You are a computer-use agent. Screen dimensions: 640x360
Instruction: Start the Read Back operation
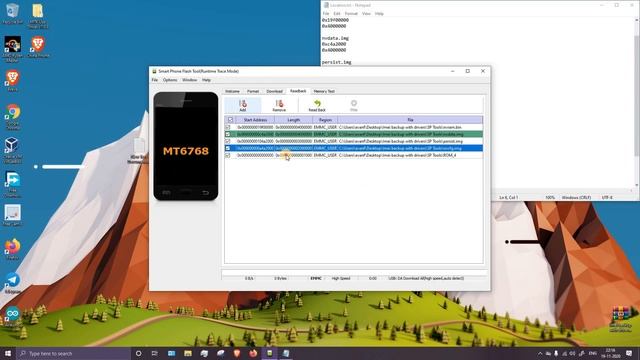317,105
